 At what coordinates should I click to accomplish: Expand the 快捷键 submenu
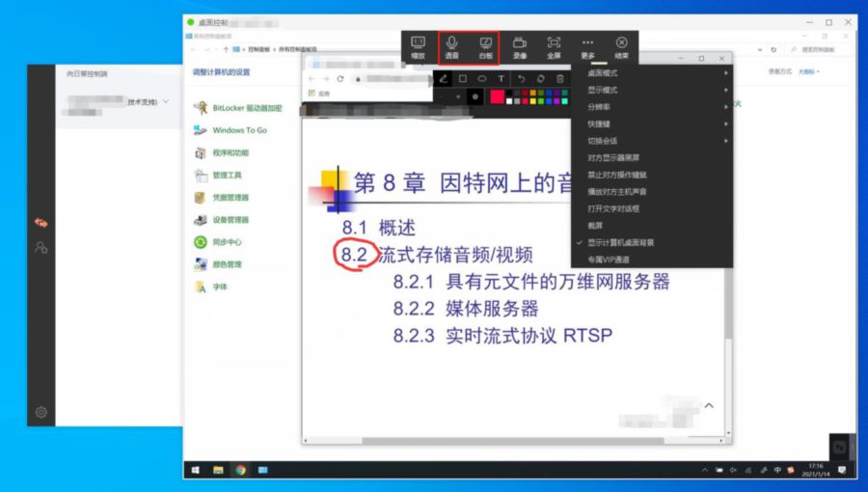pos(652,124)
